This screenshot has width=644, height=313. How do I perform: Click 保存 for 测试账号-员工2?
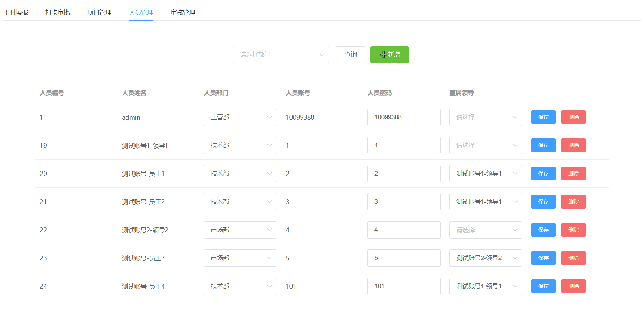(x=543, y=202)
